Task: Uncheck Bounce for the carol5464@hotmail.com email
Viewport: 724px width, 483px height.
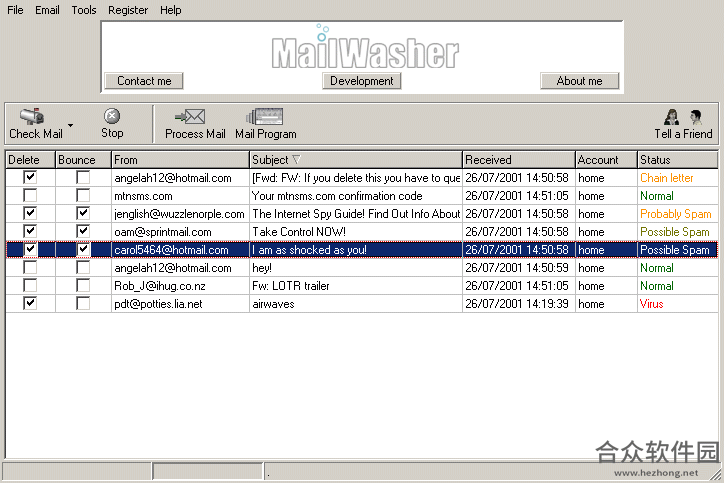Action: pyautogui.click(x=83, y=249)
